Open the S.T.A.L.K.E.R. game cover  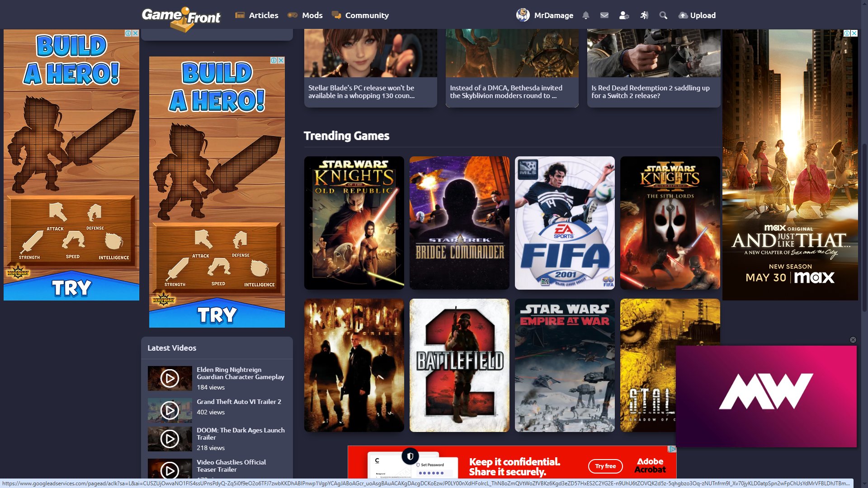(x=648, y=365)
